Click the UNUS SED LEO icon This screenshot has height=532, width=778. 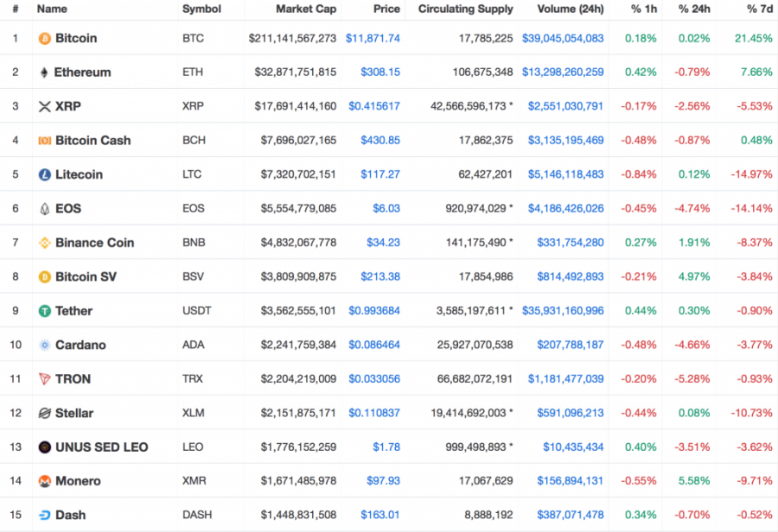(45, 447)
